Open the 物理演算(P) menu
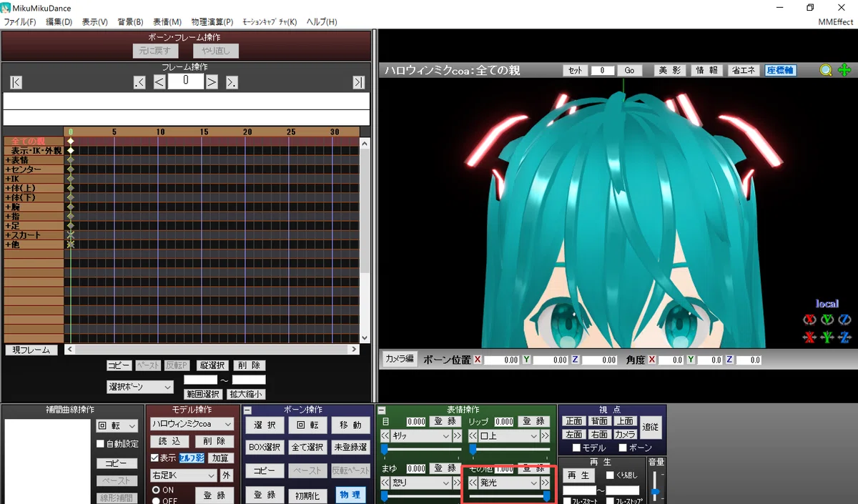Screen dimensions: 858x504 coord(212,21)
